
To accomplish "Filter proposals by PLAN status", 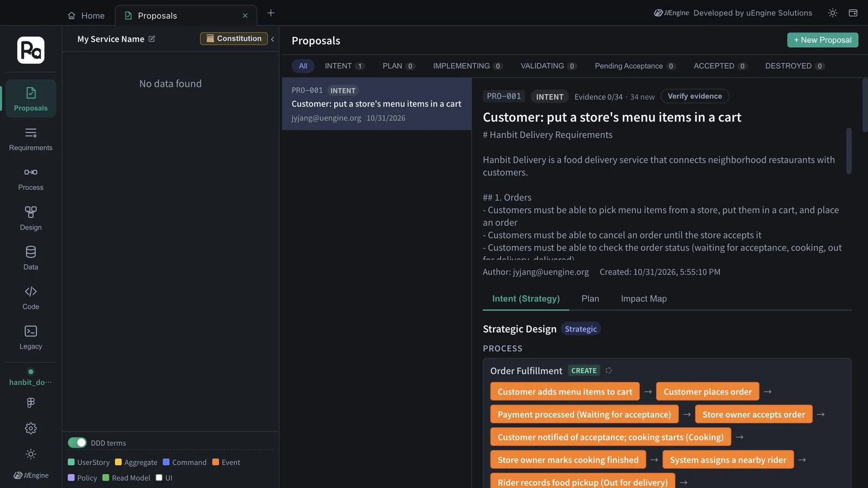I will [399, 66].
